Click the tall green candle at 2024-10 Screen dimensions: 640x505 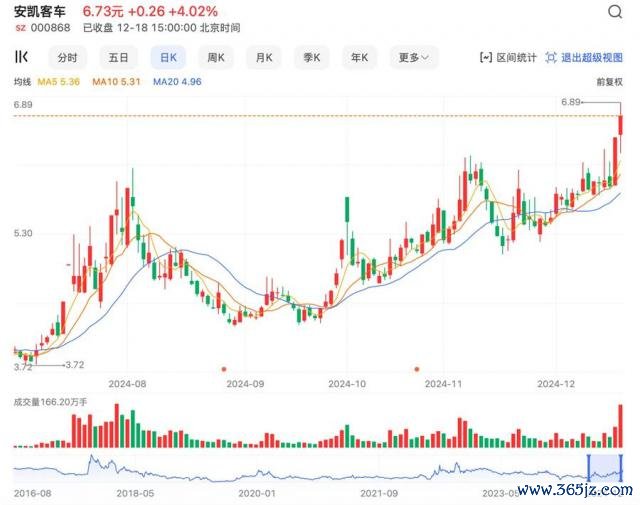point(347,210)
